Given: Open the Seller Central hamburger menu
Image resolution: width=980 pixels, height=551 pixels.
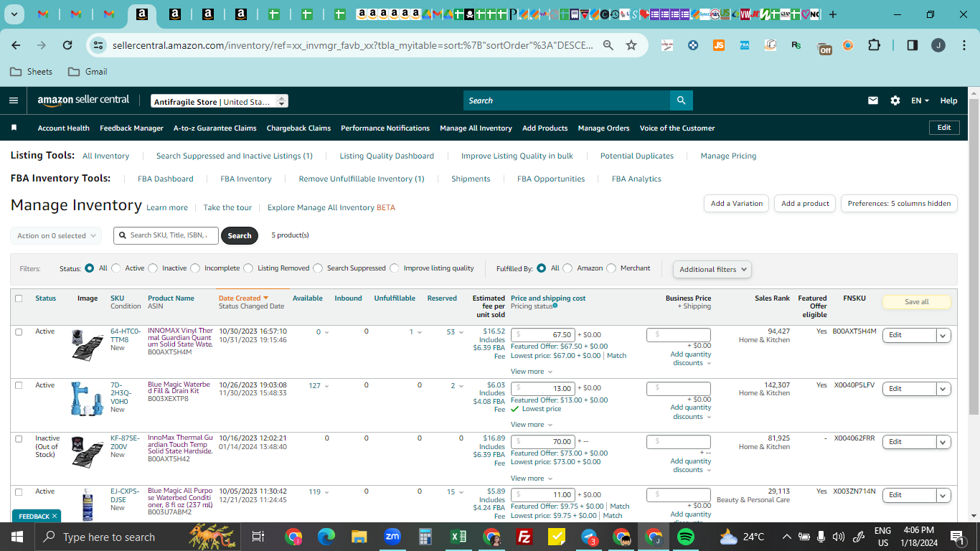Looking at the screenshot, I should pos(14,100).
